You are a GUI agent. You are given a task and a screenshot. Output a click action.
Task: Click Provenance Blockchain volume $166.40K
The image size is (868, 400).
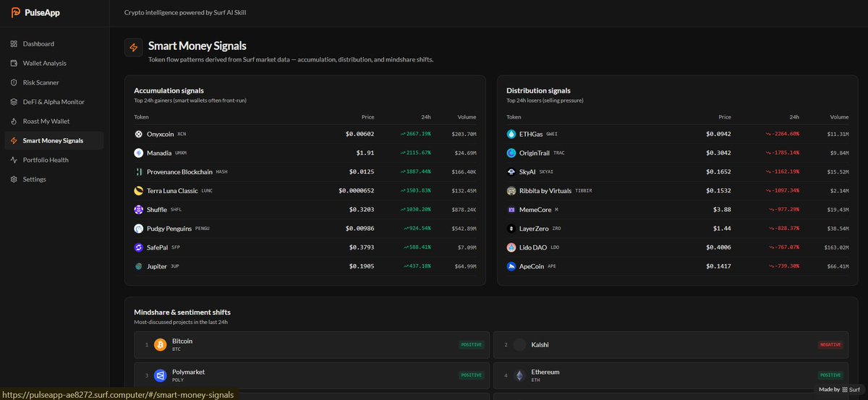coord(463,171)
